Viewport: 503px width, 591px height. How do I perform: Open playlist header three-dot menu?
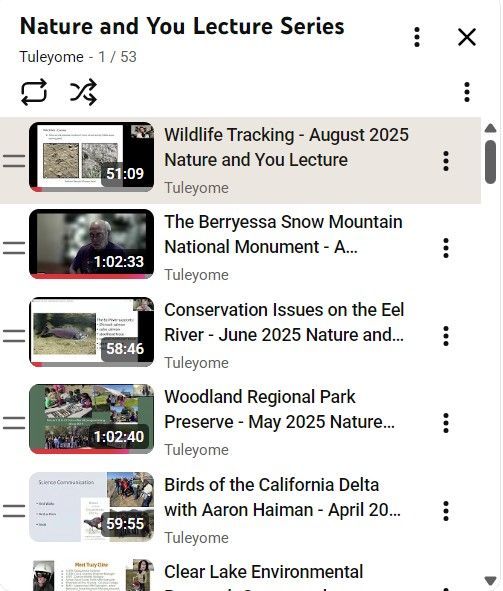pyautogui.click(x=417, y=37)
